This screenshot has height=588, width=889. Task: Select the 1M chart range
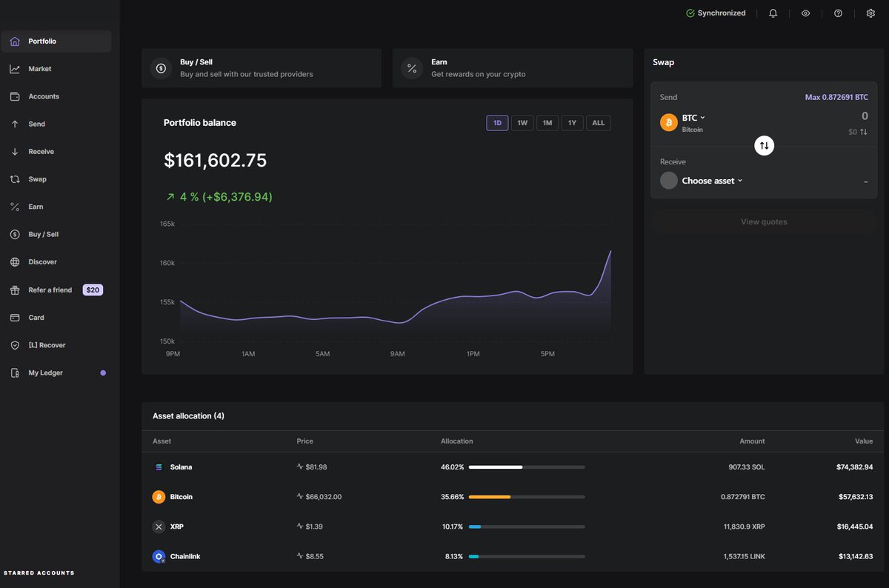(547, 123)
